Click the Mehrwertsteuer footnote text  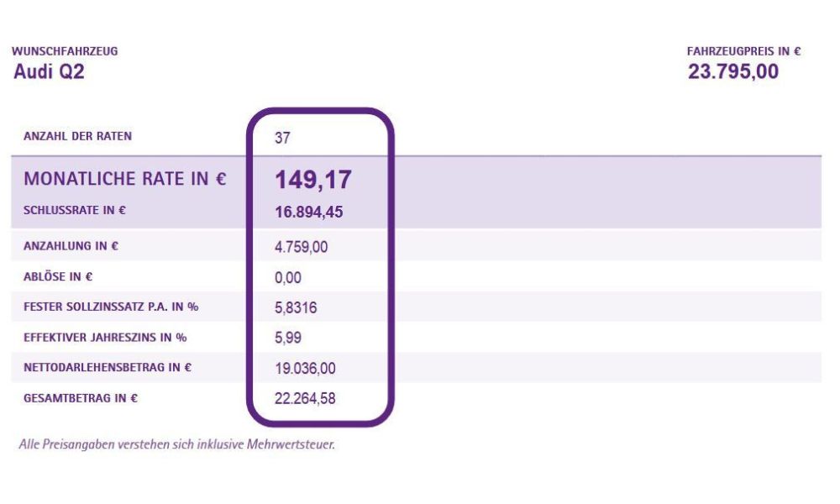(x=176, y=444)
